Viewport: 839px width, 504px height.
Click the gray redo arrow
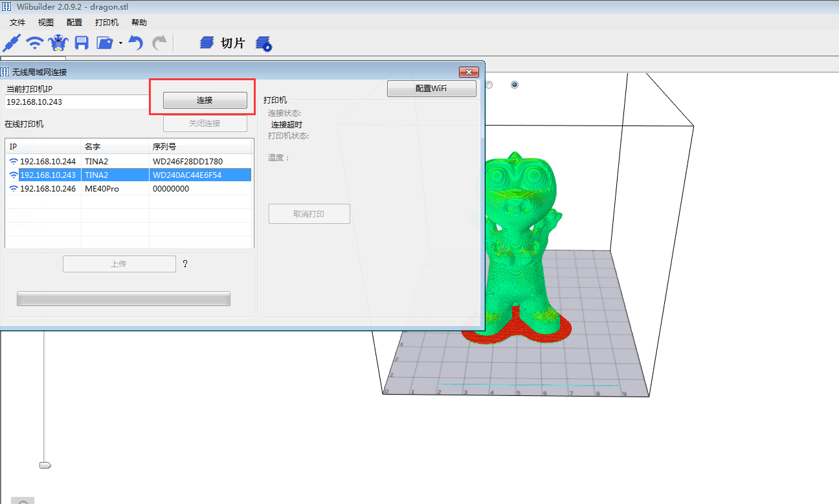[x=159, y=43]
